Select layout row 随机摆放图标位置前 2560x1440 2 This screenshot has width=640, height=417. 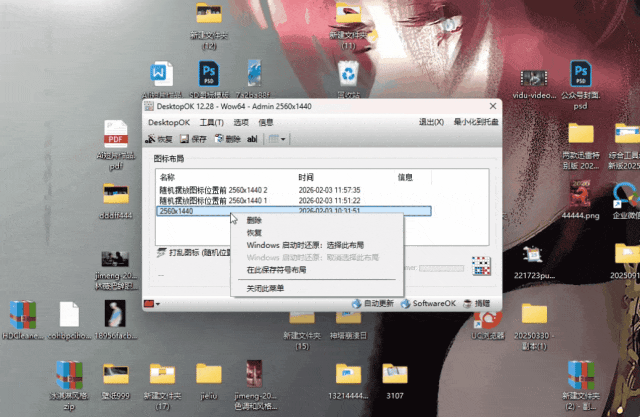pos(294,190)
